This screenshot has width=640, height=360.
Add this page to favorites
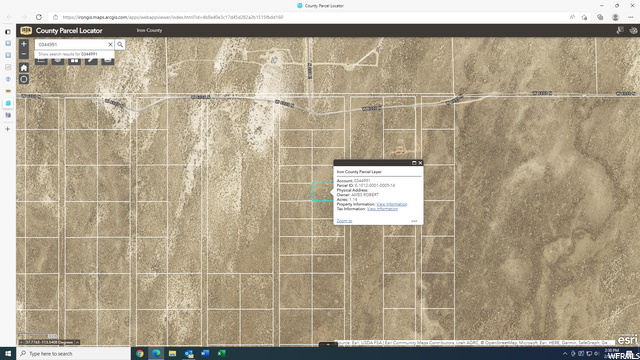[584, 17]
